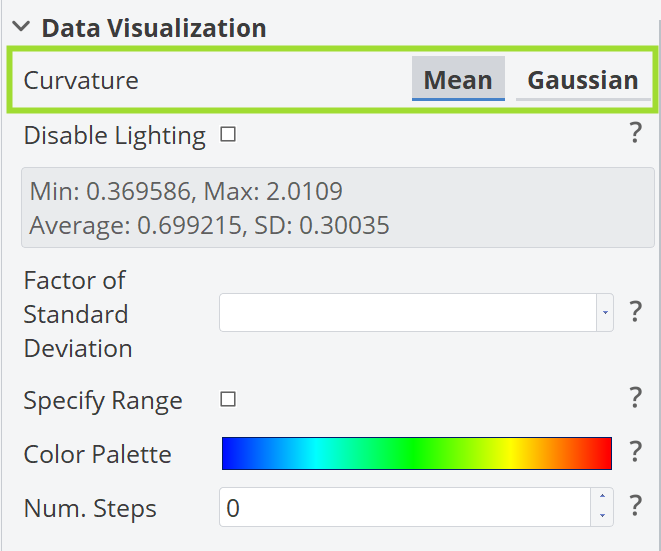Open help for Specify Range
The width and height of the screenshot is (661, 551).
tap(635, 398)
